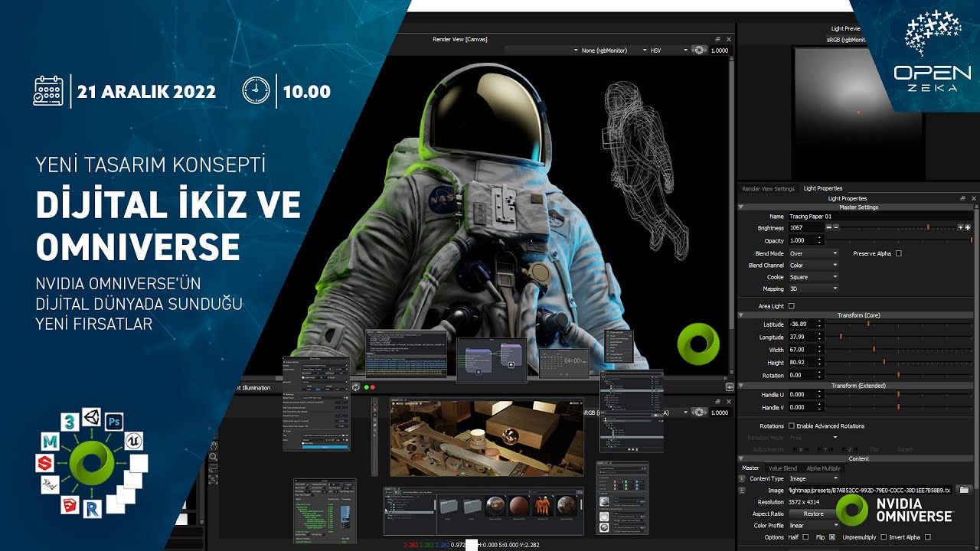This screenshot has width=980, height=551.
Task: Click the brightness large increase button
Action: [x=966, y=227]
